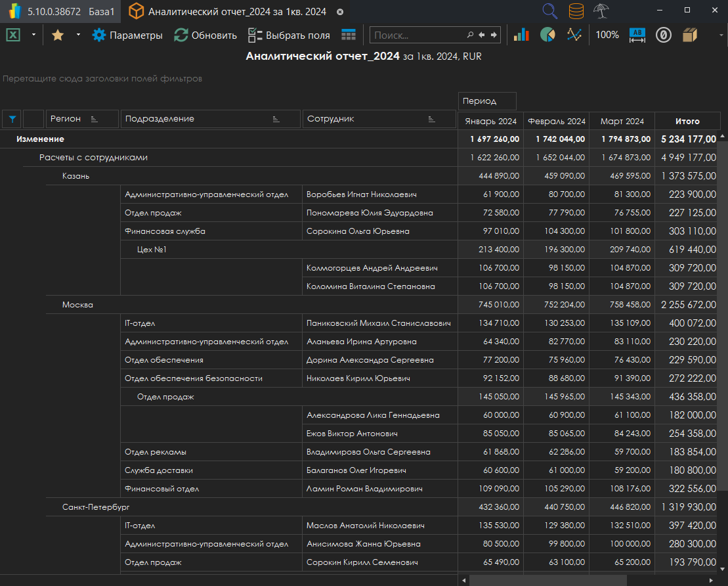The width and height of the screenshot is (728, 586).
Task: Click the Обновить button
Action: [x=205, y=35]
